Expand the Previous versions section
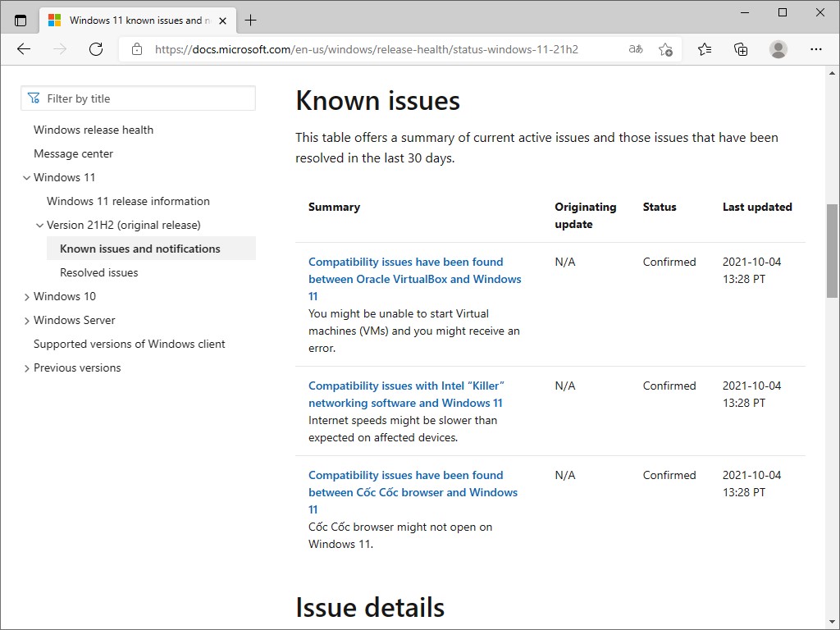The image size is (840, 630). click(x=25, y=368)
